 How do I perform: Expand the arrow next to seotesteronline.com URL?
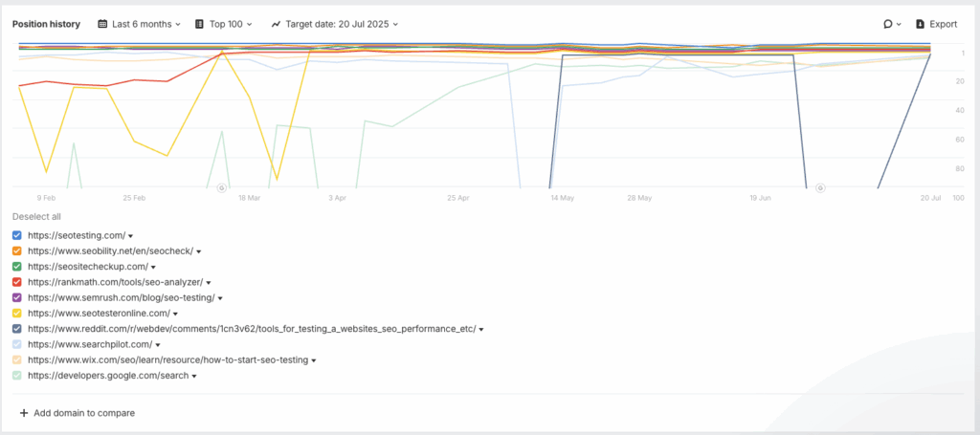pos(176,314)
